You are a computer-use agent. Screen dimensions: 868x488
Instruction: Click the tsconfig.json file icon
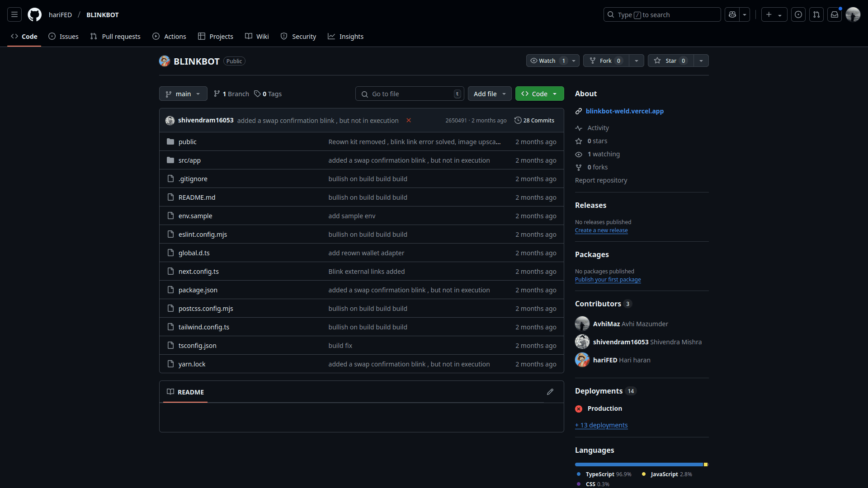[170, 345]
